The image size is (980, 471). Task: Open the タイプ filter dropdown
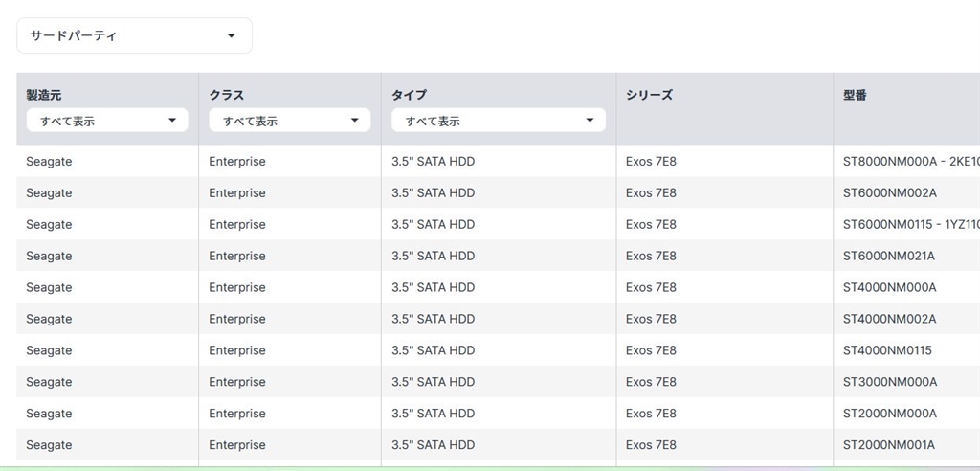click(x=498, y=120)
